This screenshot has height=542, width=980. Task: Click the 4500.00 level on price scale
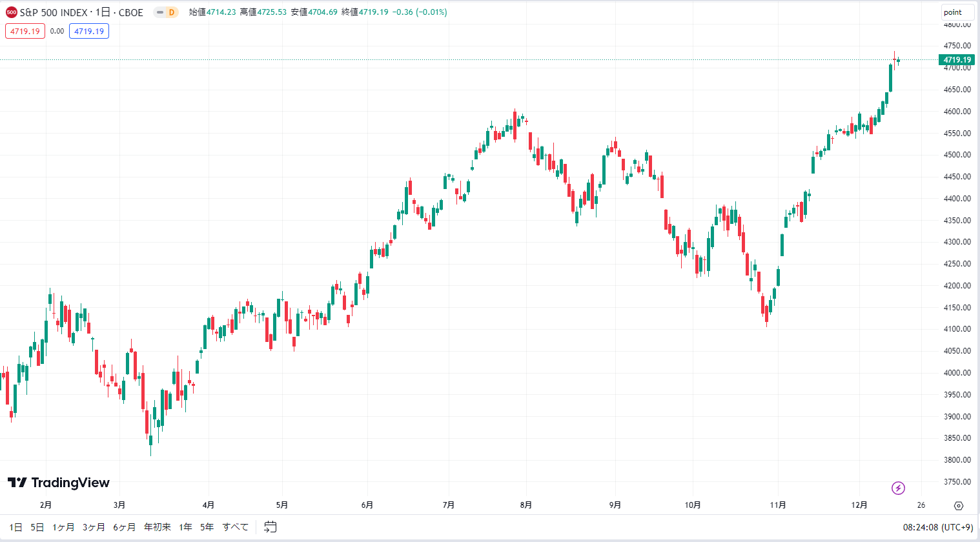[x=957, y=155]
